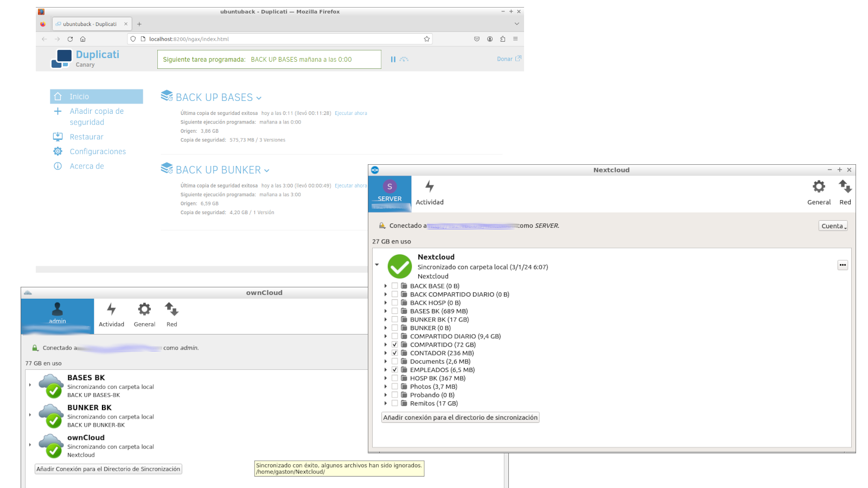Pause Duplicati scheduler with pause icon
Viewport: 868px width, 488px height.
[x=393, y=59]
